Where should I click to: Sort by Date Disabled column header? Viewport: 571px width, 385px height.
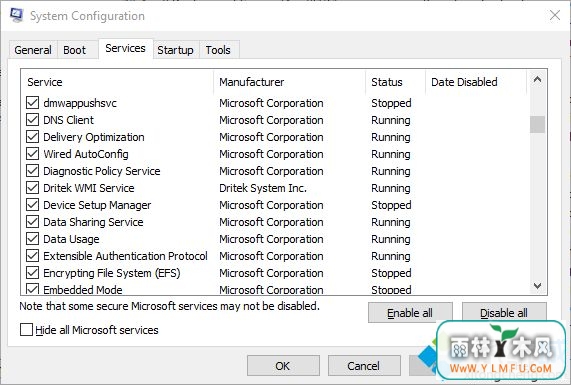[476, 82]
